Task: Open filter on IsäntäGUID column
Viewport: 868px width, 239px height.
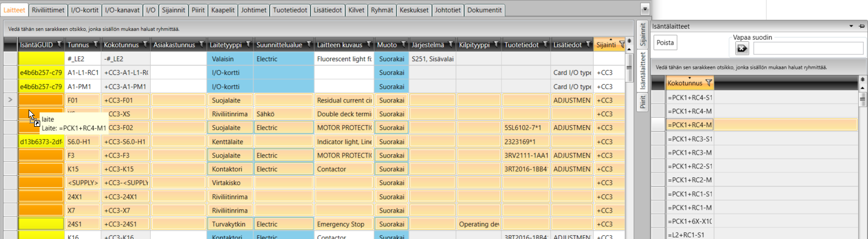Action: (59, 45)
